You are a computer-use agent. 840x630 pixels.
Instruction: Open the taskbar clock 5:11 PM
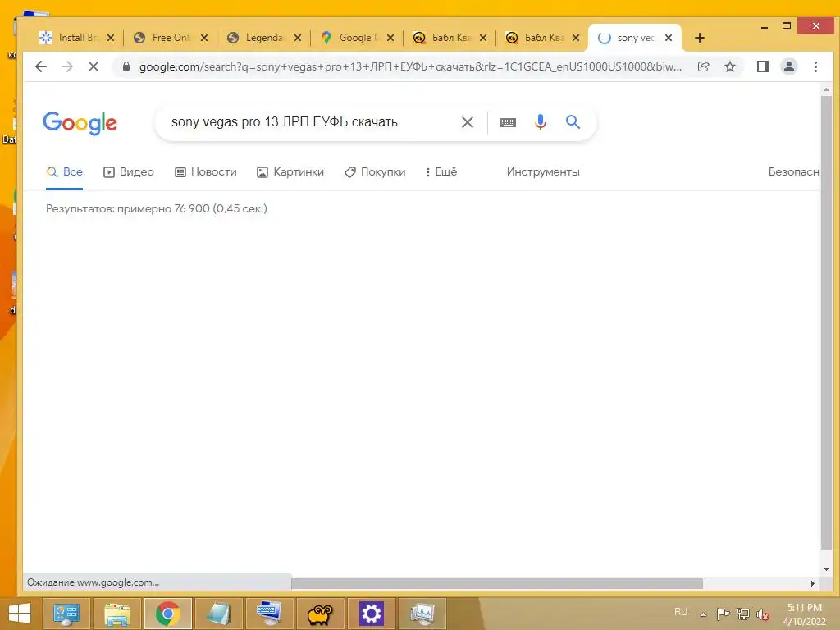[804, 614]
